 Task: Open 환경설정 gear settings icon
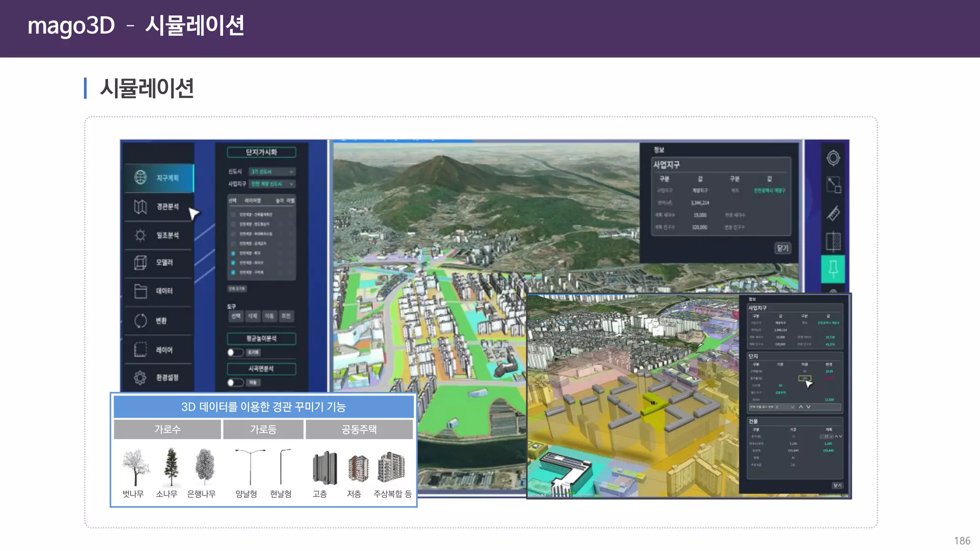tap(140, 377)
